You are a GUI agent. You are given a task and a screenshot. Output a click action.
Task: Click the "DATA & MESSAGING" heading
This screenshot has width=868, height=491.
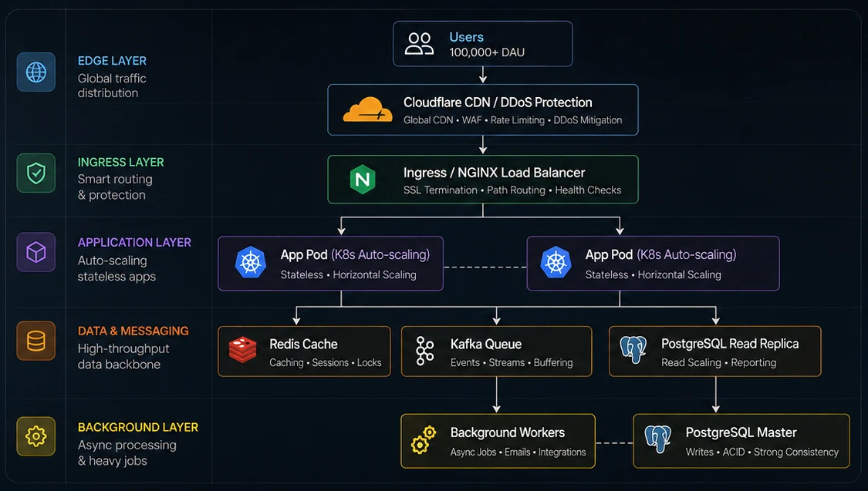(x=133, y=331)
